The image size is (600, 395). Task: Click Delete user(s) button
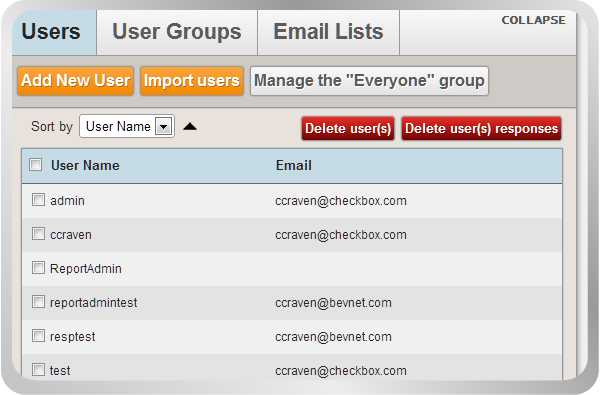tap(348, 129)
